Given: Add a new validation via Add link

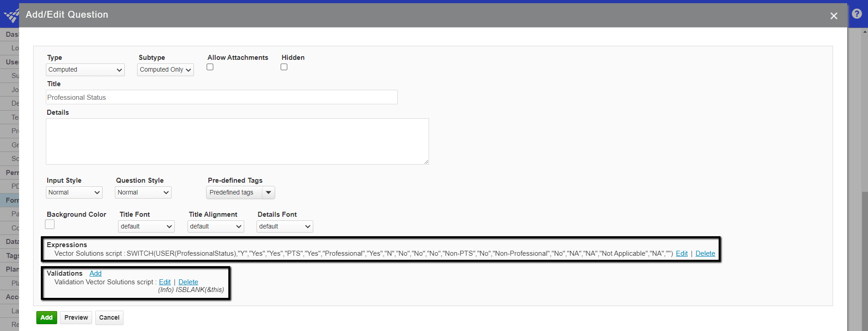Looking at the screenshot, I should pos(95,273).
